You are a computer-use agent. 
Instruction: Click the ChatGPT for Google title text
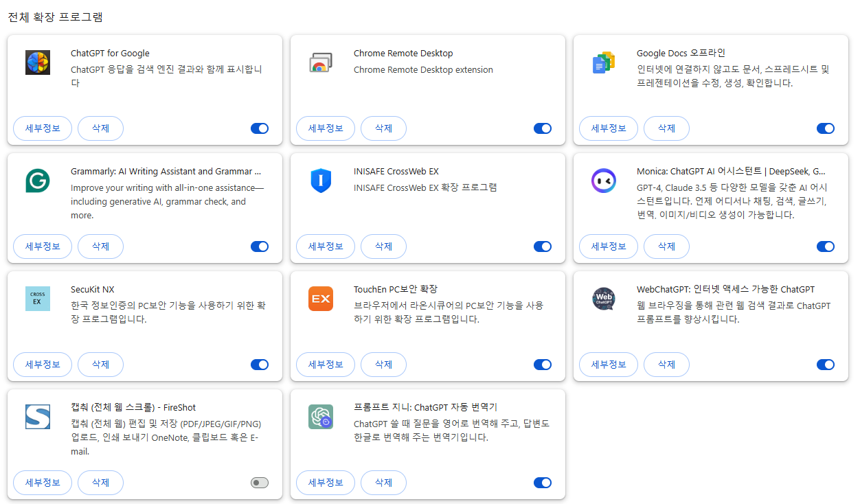click(110, 54)
